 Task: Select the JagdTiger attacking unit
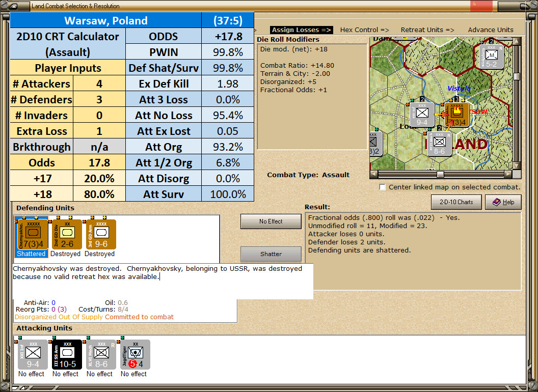pos(135,355)
